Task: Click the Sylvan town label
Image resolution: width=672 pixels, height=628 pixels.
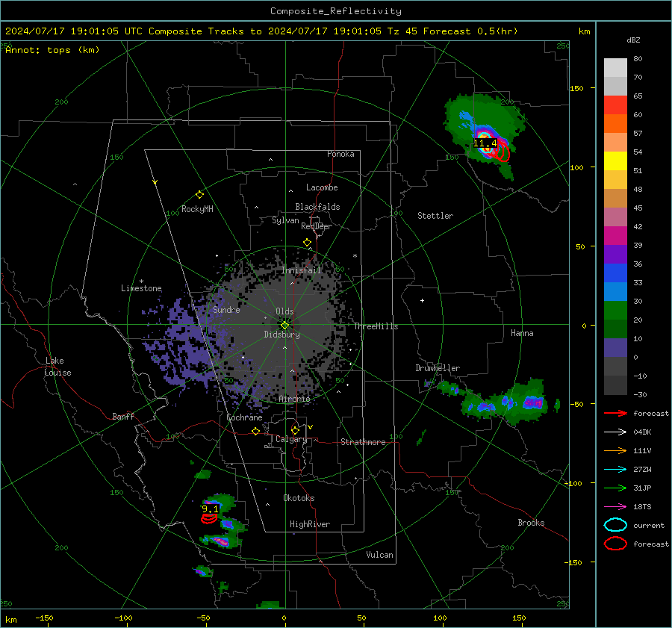Action: pos(285,220)
